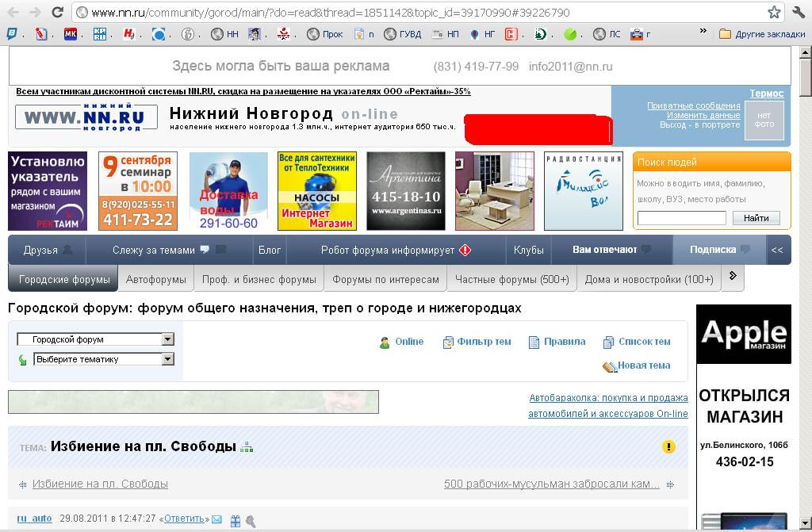The width and height of the screenshot is (812, 532).
Task: Open the green leaf bookmark icon
Action: click(570, 34)
